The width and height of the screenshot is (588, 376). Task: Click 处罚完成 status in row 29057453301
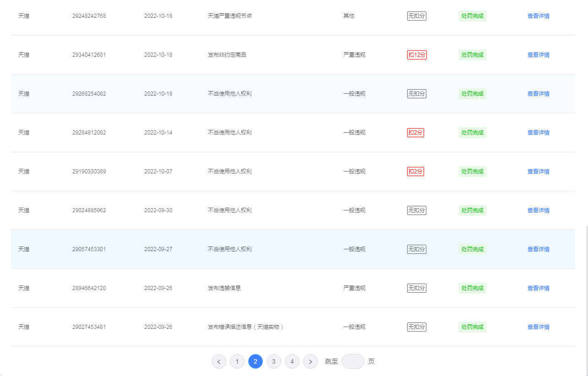click(x=472, y=249)
